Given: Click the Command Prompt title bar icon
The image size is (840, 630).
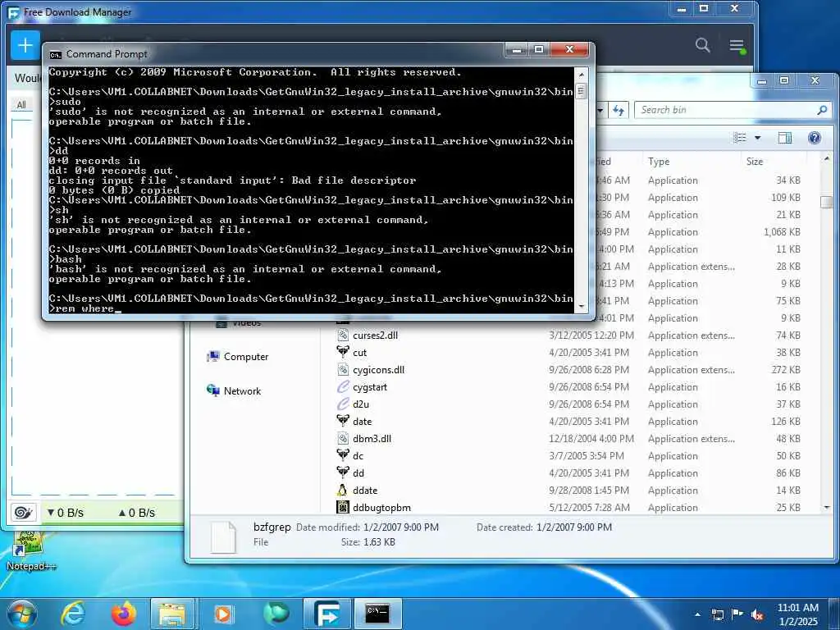Looking at the screenshot, I should point(55,54).
